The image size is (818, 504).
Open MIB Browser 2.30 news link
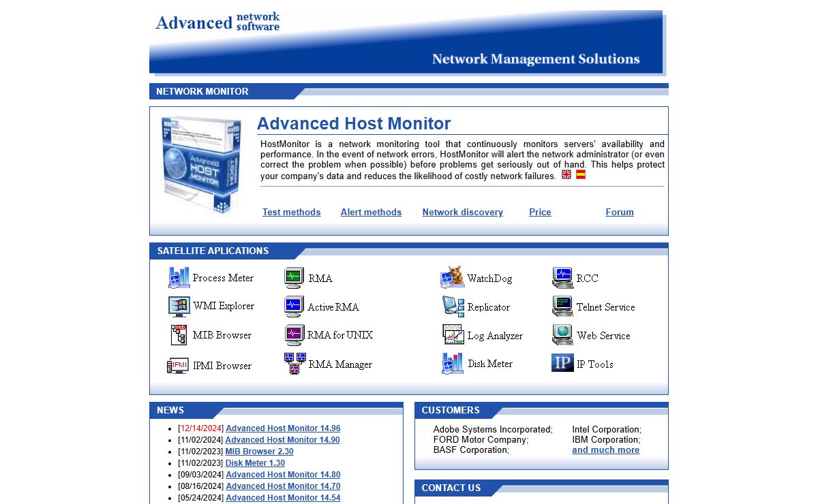260,452
